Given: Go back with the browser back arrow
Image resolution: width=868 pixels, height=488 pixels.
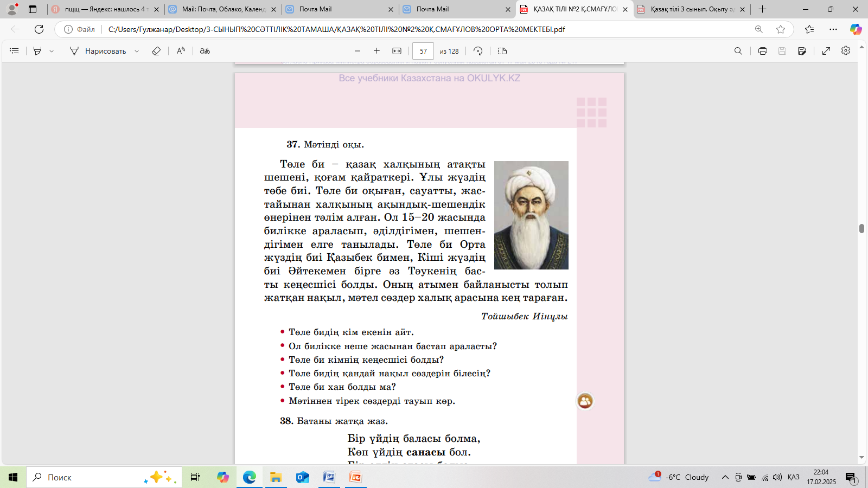Looking at the screenshot, I should click(x=15, y=29).
